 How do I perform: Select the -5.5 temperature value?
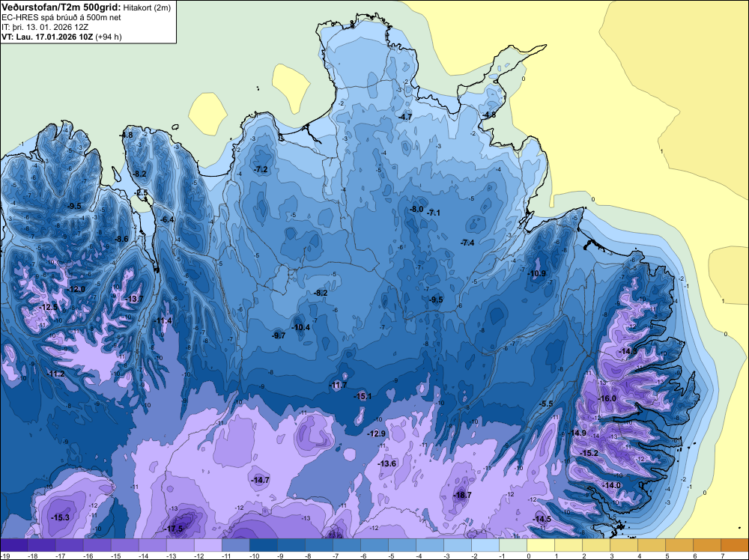[546, 404]
